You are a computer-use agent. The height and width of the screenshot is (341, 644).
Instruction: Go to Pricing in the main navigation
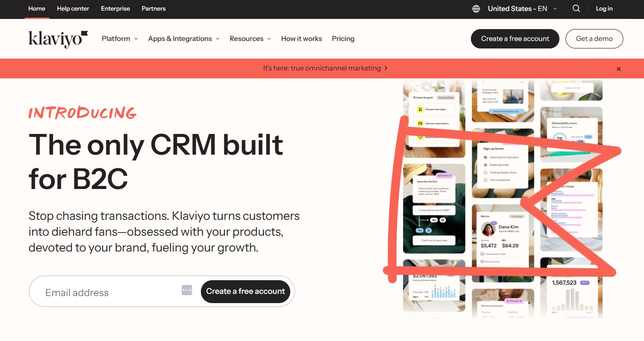(343, 38)
